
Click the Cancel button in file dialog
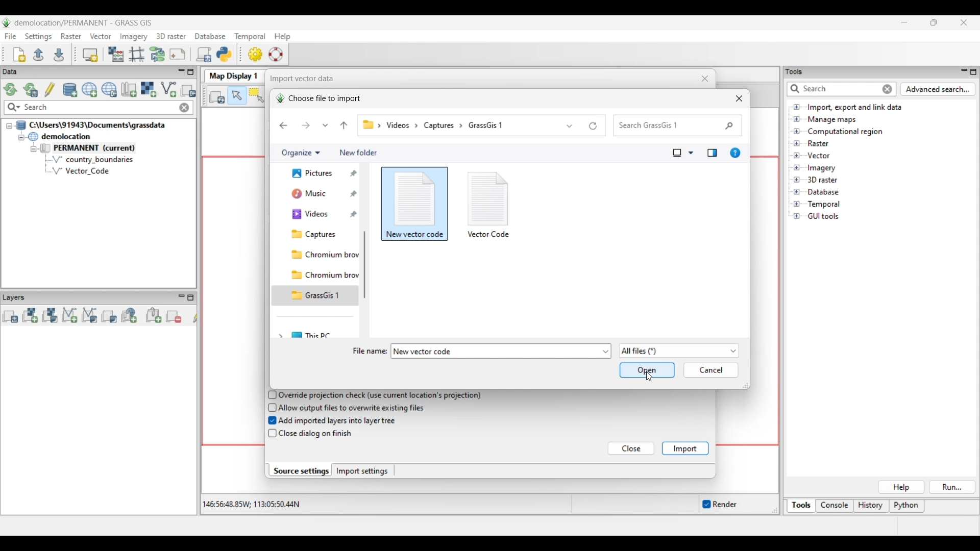(711, 371)
